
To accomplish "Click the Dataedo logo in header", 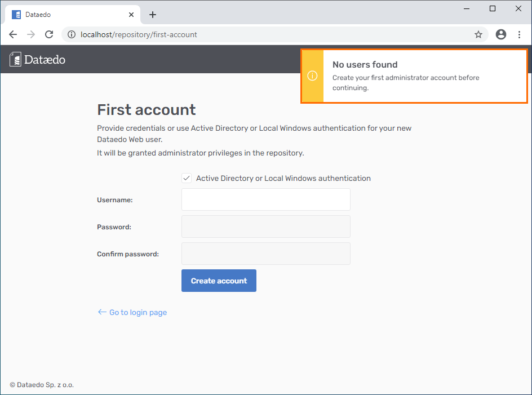I will click(38, 59).
